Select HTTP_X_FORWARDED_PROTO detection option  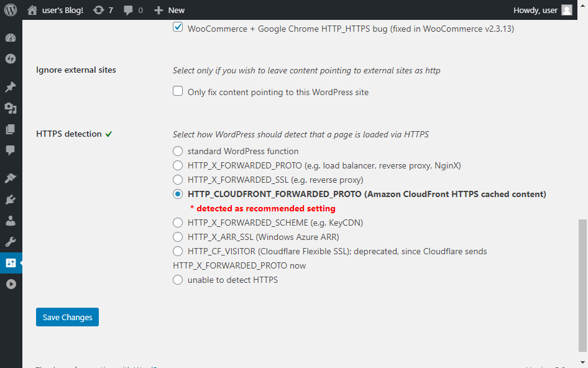178,165
